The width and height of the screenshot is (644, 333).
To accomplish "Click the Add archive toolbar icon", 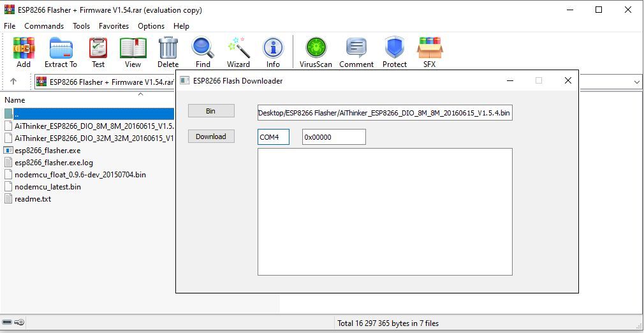I will click(x=24, y=52).
